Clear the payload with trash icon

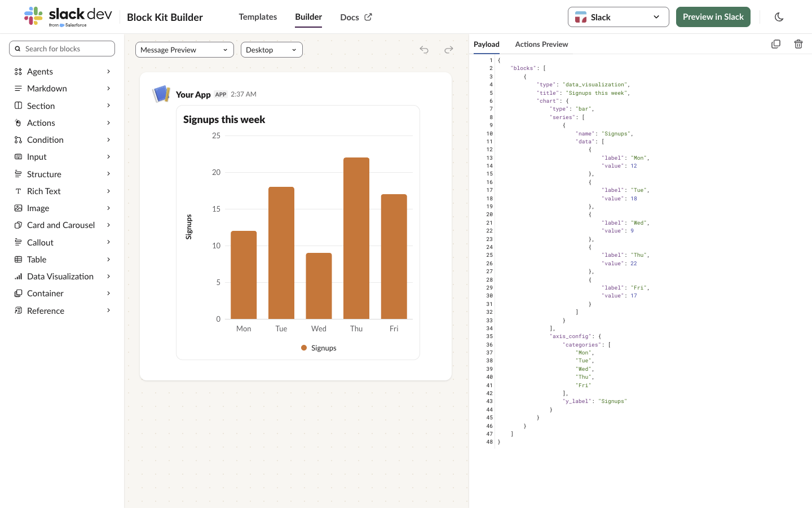[798, 44]
